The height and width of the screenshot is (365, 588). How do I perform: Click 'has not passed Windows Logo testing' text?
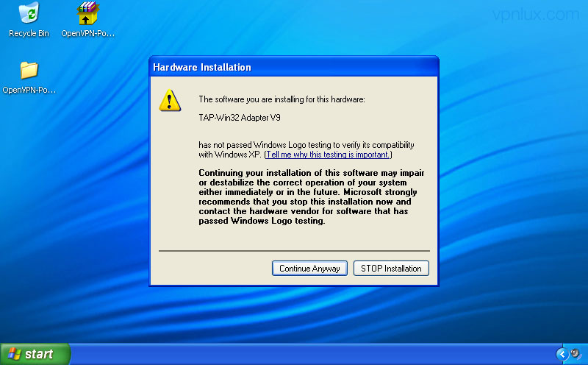click(306, 150)
